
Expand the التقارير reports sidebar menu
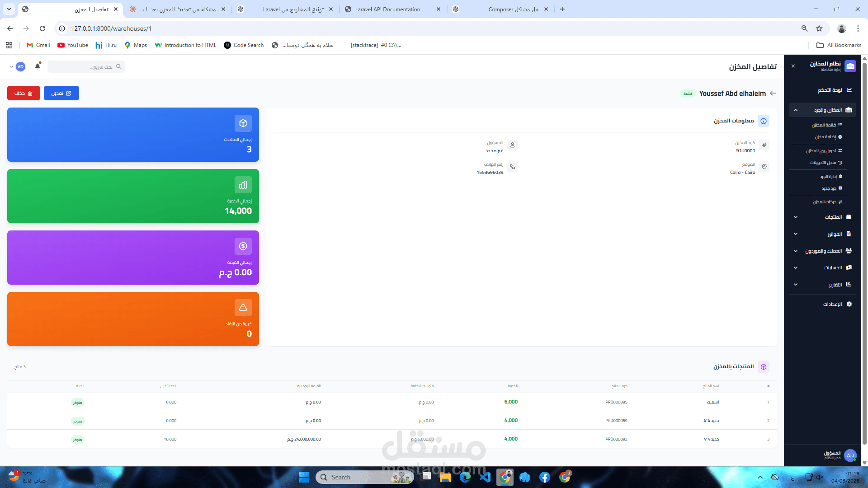pos(823,285)
